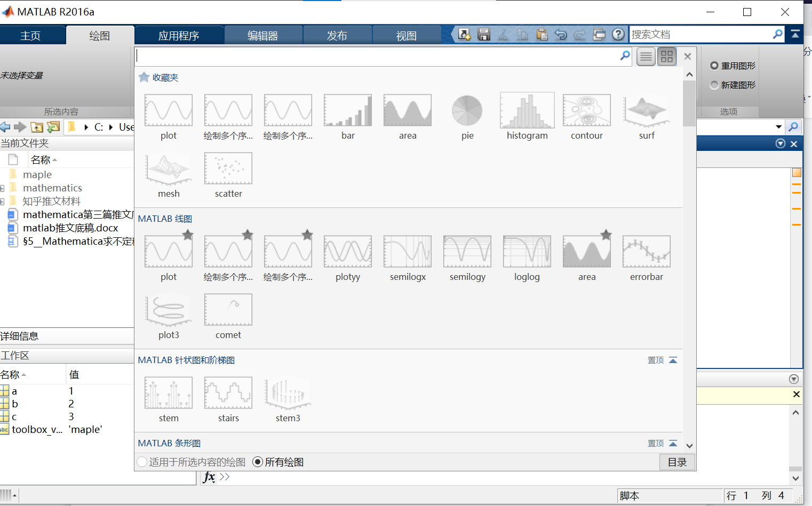Open help via question mark icon
This screenshot has height=506, width=812.
pyautogui.click(x=618, y=35)
